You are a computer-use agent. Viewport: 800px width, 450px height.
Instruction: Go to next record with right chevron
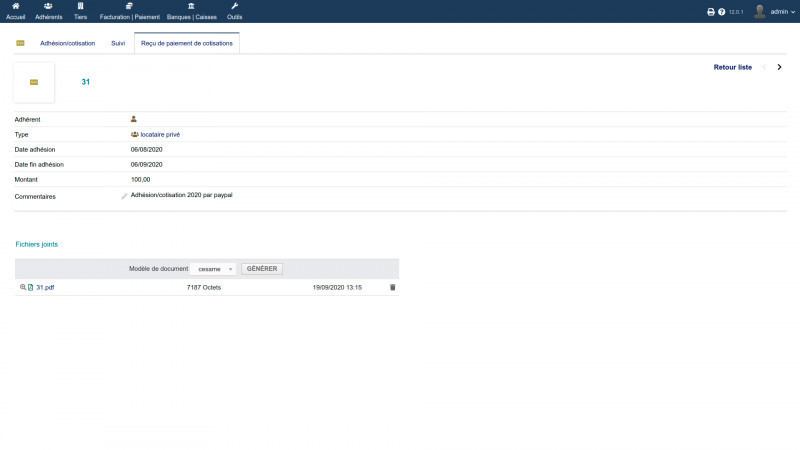pyautogui.click(x=779, y=67)
